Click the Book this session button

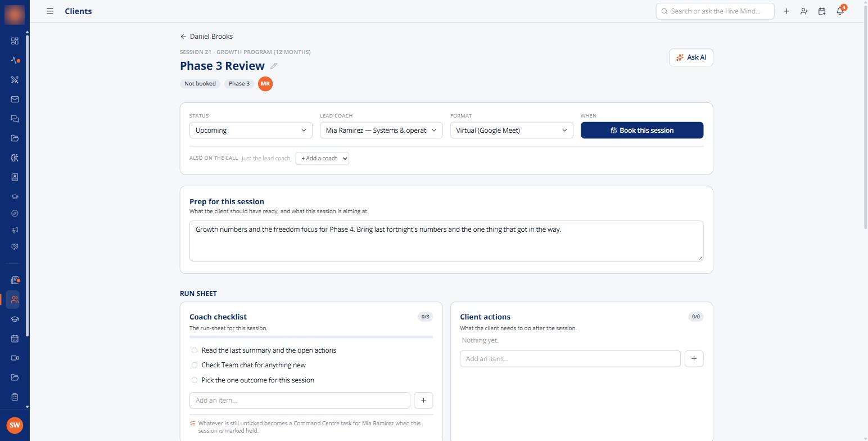pos(642,130)
